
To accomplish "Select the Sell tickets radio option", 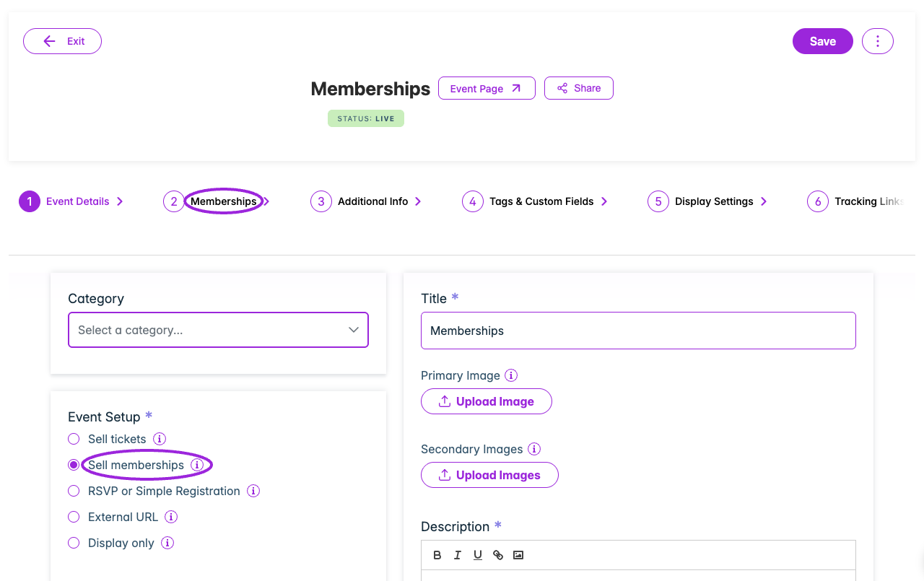I will coord(74,439).
